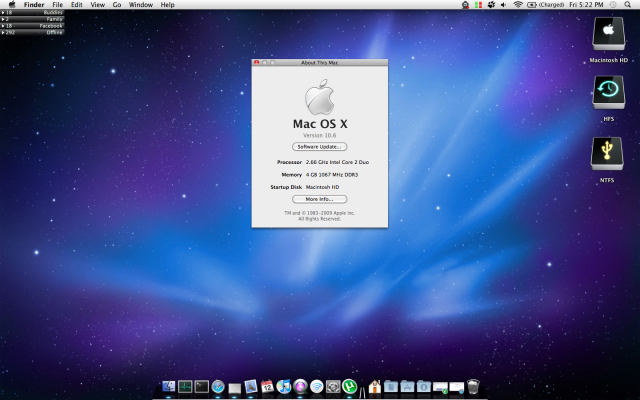This screenshot has width=640, height=400.
Task: Click the Startup Disk value Macintosh HD
Action: [x=322, y=187]
